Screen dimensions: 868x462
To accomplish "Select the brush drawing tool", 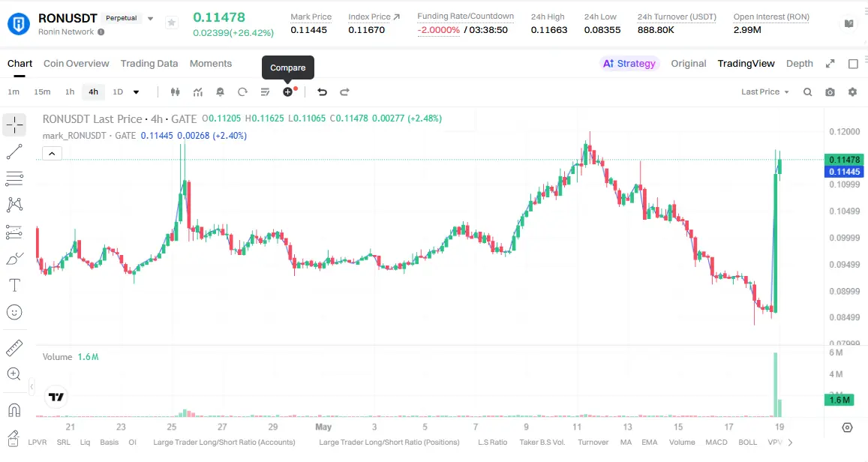I will (14, 259).
